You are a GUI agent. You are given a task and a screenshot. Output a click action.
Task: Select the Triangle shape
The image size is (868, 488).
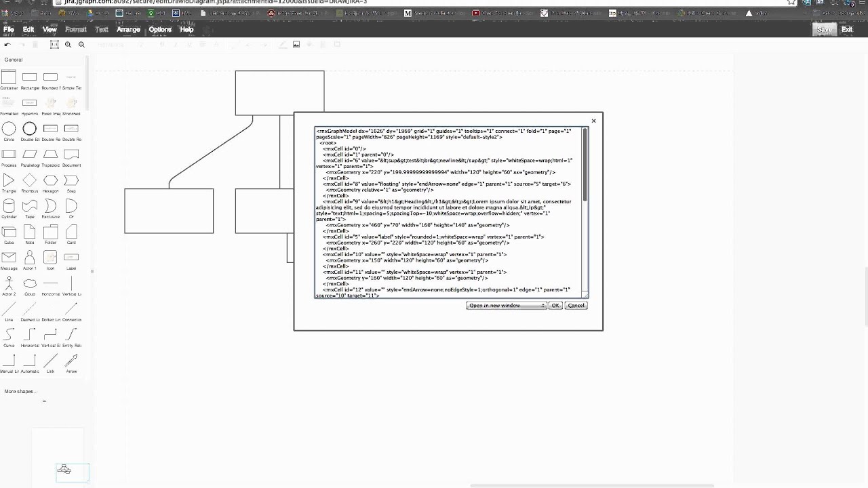[9, 180]
